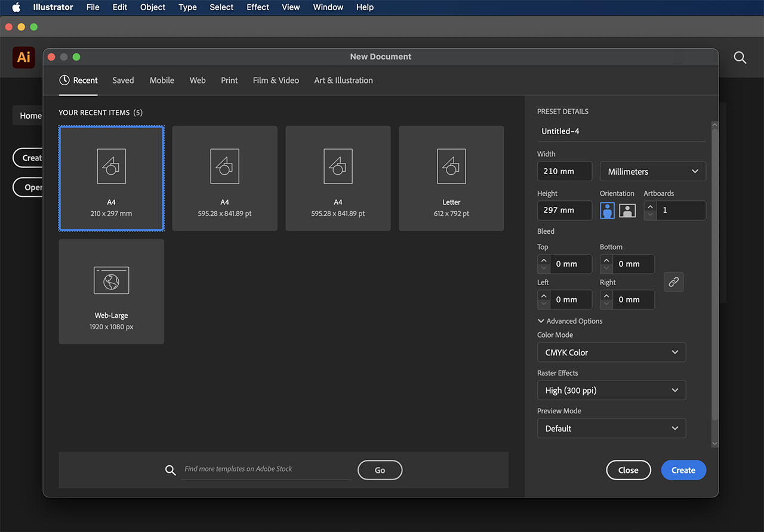Open the Raster Effects High (300 ppi) dropdown
This screenshot has height=532, width=764.
pyautogui.click(x=611, y=391)
